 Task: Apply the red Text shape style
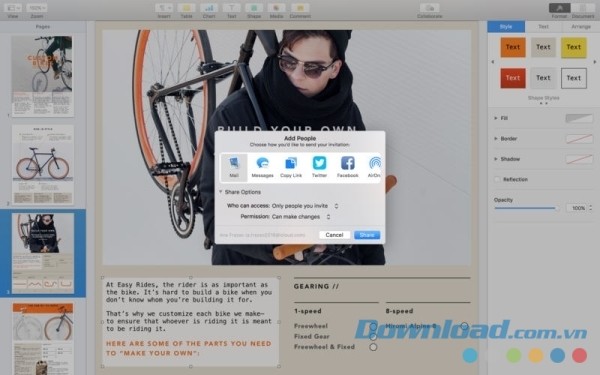(513, 78)
